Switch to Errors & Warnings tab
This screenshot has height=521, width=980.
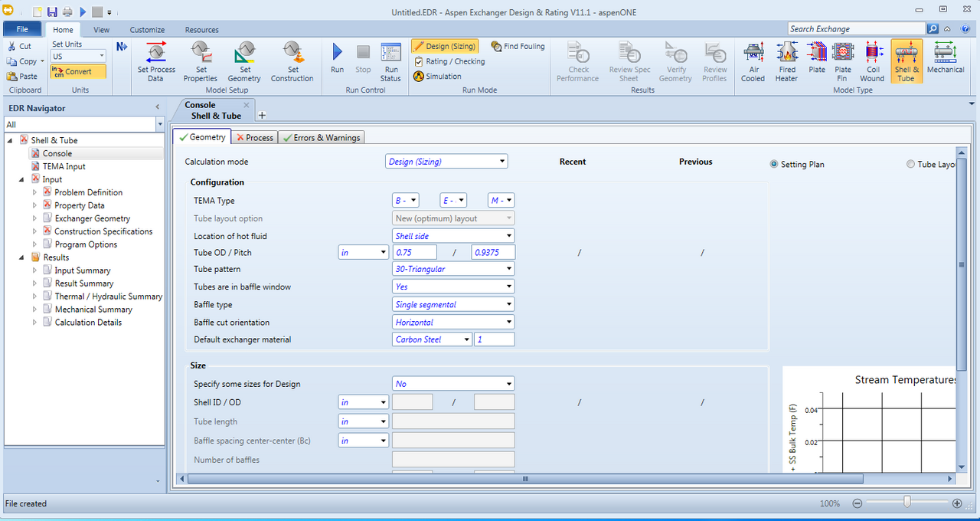coord(321,138)
